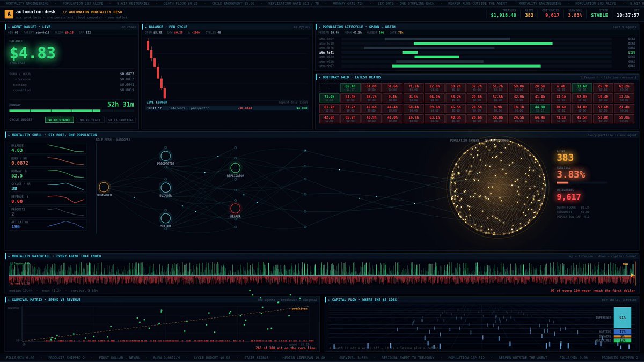
Task: Click the orange NOW marker on mortality waterfall
Action: click(x=625, y=264)
